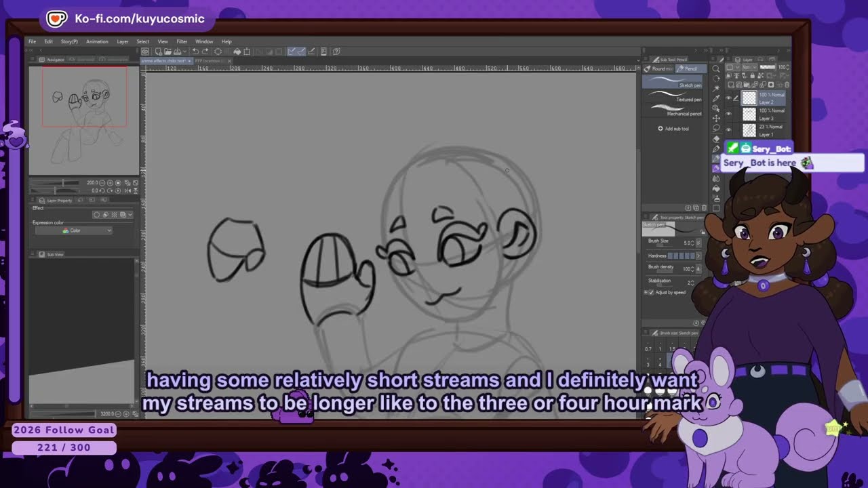Image resolution: width=868 pixels, height=488 pixels.
Task: Click the Add sub tool button
Action: coord(673,128)
